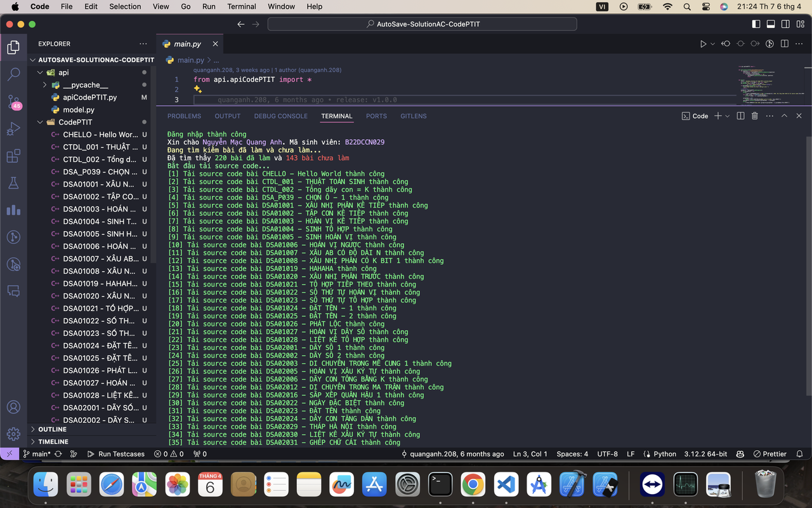Maximize the panel size chevron

pyautogui.click(x=784, y=116)
